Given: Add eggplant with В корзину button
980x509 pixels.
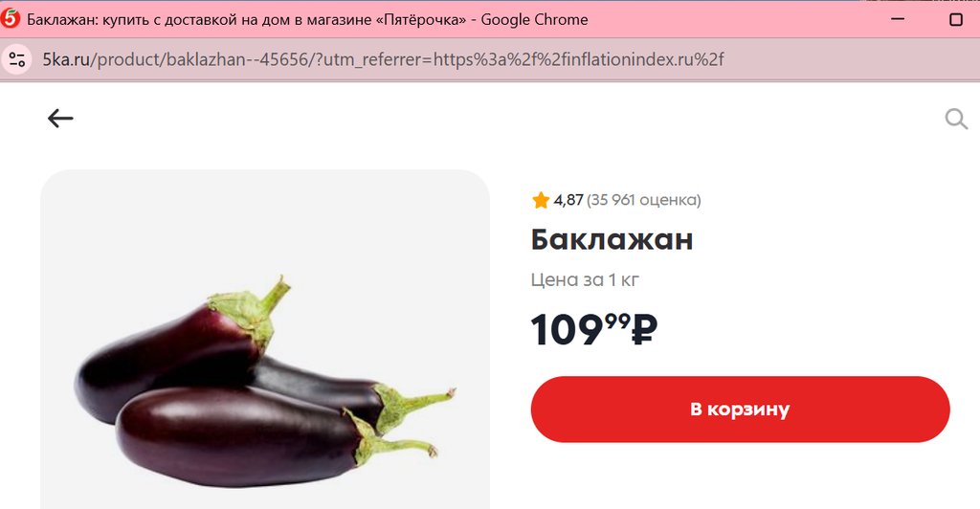Looking at the screenshot, I should (x=740, y=409).
